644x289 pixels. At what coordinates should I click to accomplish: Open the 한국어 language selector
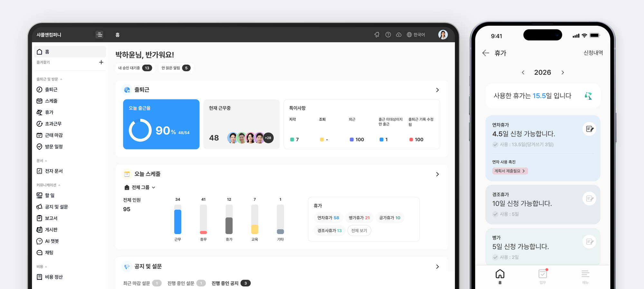(416, 35)
